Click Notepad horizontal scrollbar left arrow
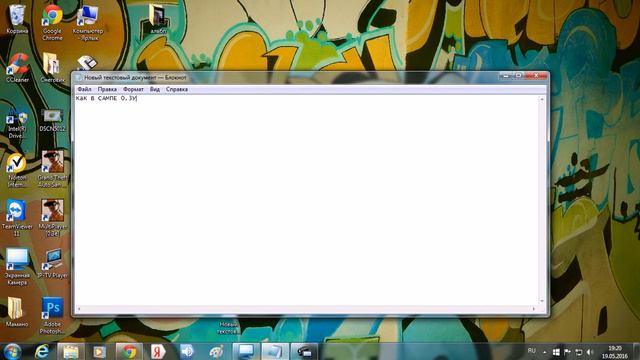The width and height of the screenshot is (640, 360). click(79, 309)
